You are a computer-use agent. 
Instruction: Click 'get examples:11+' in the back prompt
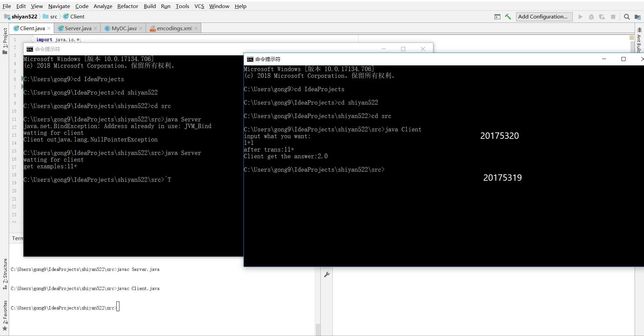[x=50, y=166]
